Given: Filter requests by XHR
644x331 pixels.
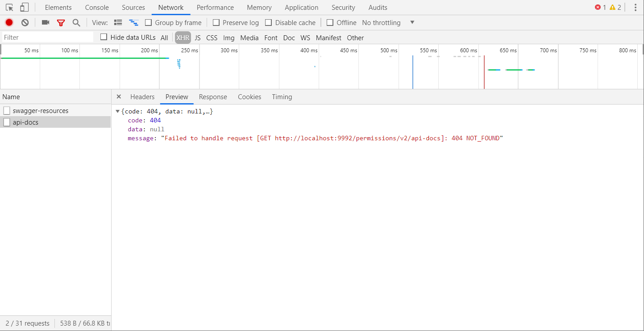Looking at the screenshot, I should tap(183, 38).
